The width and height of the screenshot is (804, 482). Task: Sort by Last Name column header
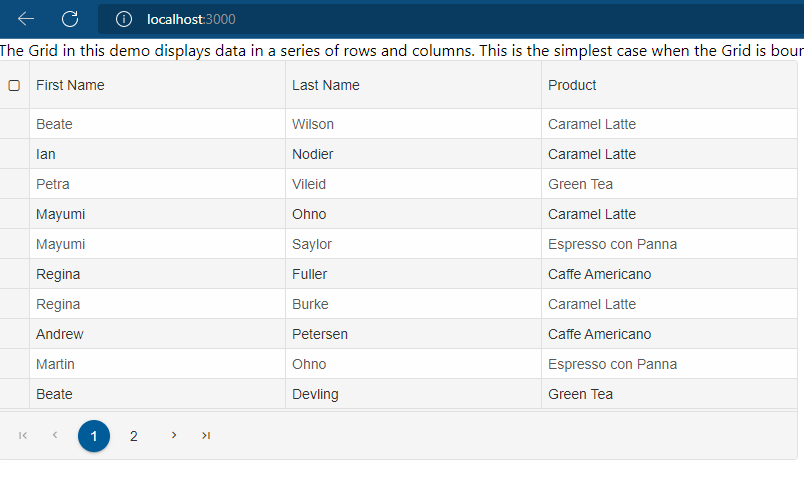(326, 85)
